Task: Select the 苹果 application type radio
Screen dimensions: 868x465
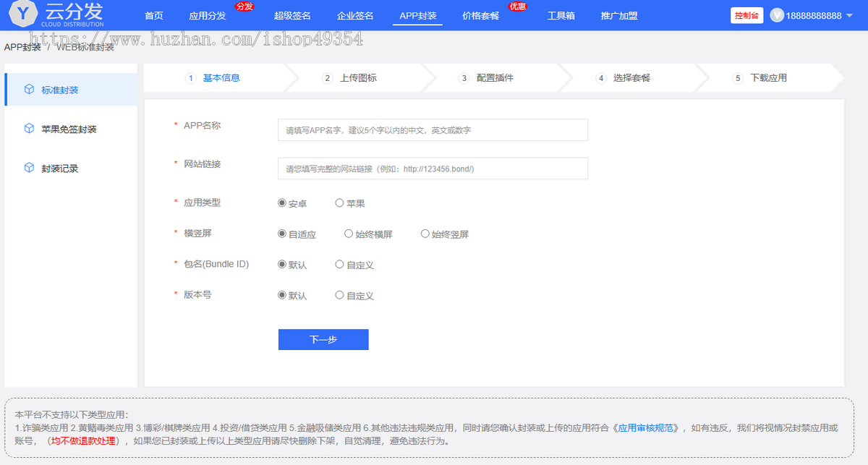Action: tap(339, 203)
